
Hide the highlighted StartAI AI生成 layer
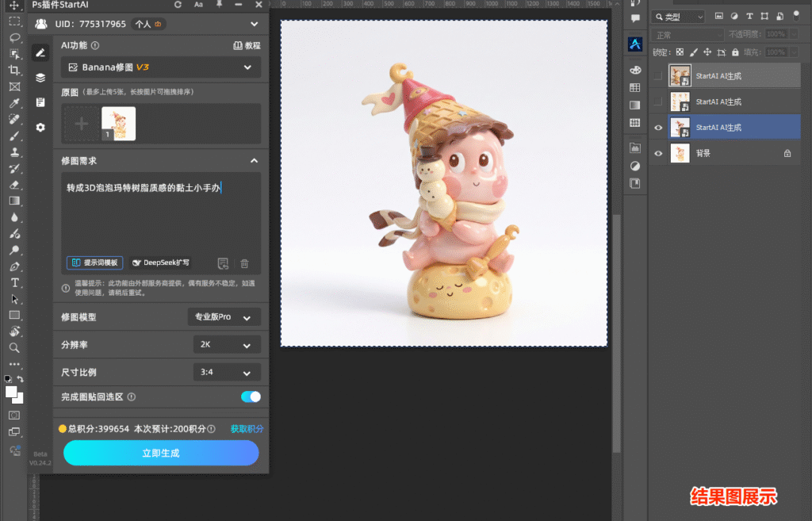[x=658, y=128]
